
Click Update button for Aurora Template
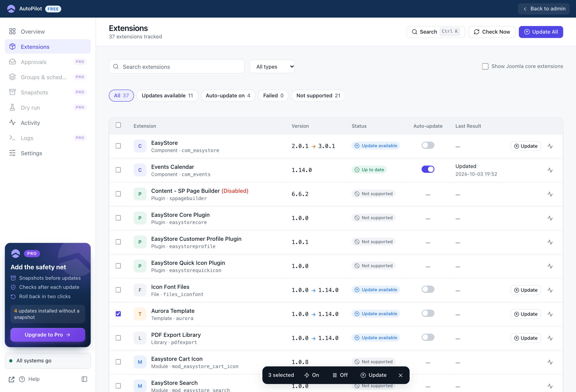[526, 314]
